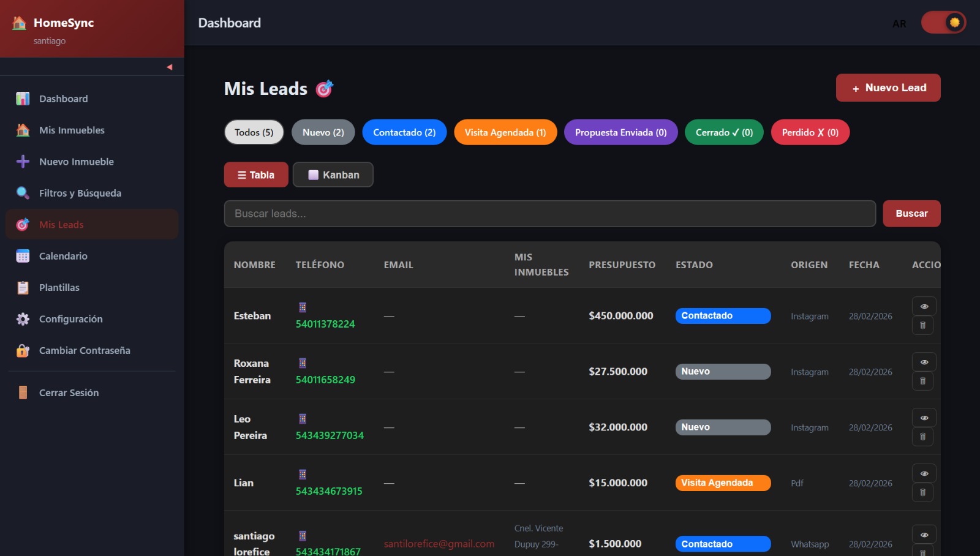Click the Calendario calendar icon

(x=23, y=256)
